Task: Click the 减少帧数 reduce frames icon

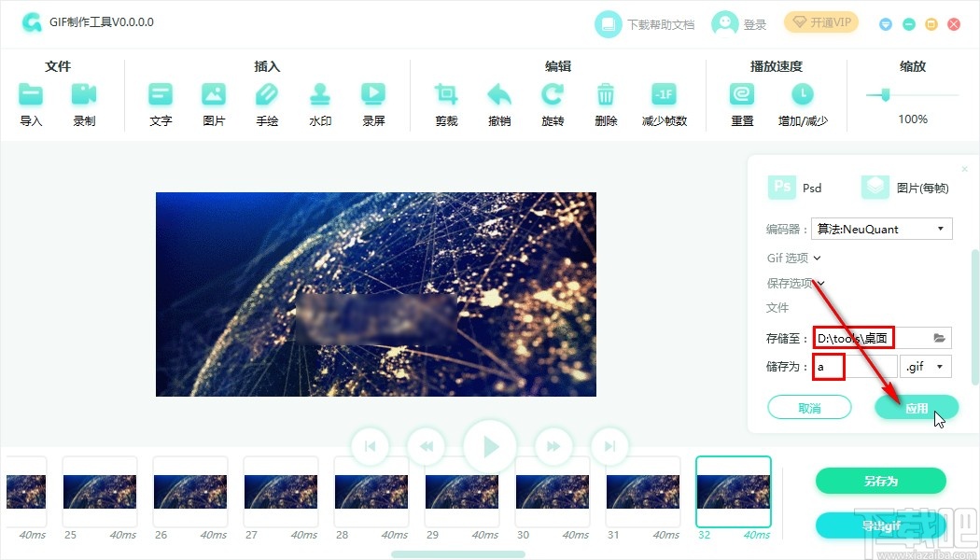Action: click(664, 94)
